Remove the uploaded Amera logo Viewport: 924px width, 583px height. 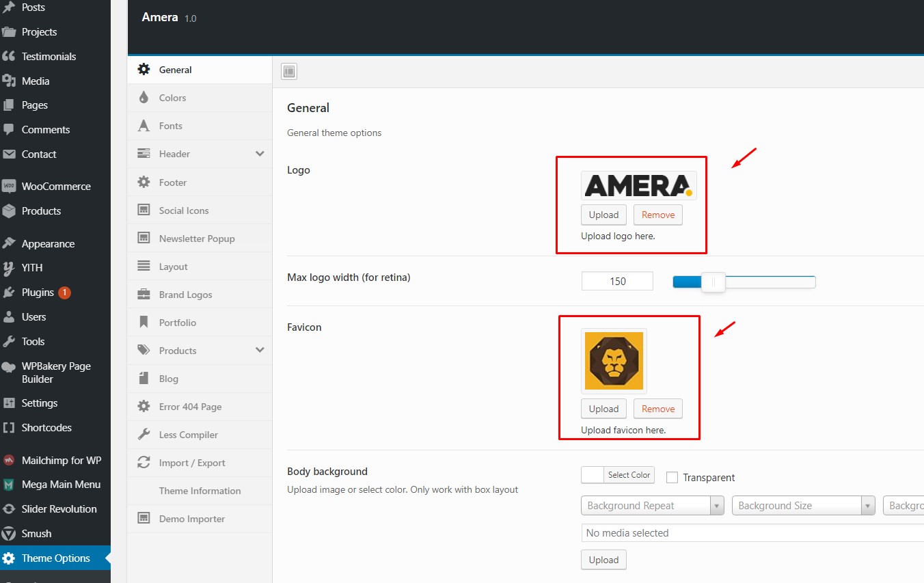click(657, 215)
